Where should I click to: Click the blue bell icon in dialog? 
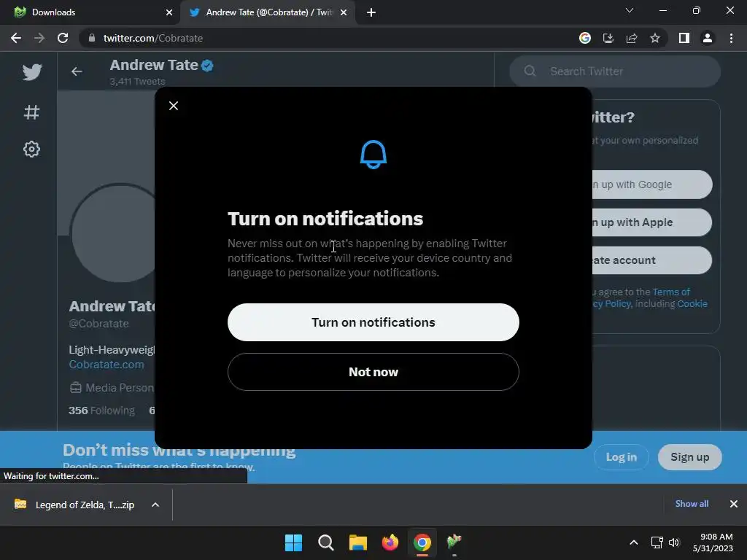373,155
